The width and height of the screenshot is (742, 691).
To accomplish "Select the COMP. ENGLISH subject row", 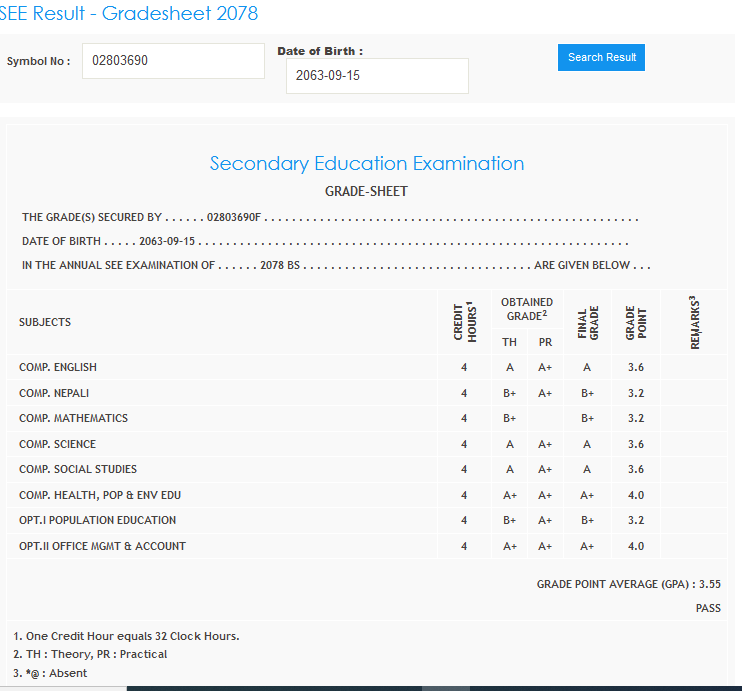I will [58, 367].
